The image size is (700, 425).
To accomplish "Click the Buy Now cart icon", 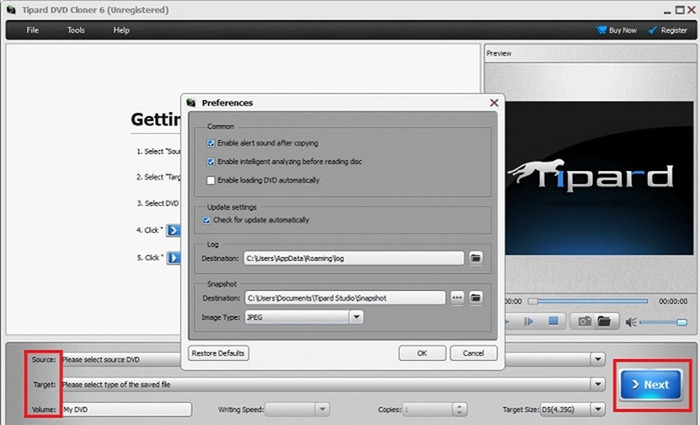I will point(601,30).
